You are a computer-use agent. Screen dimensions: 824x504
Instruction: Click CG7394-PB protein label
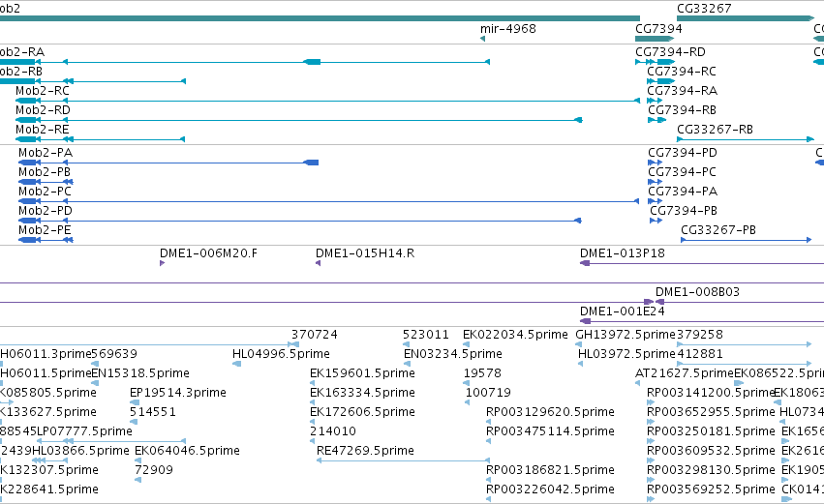684,211
